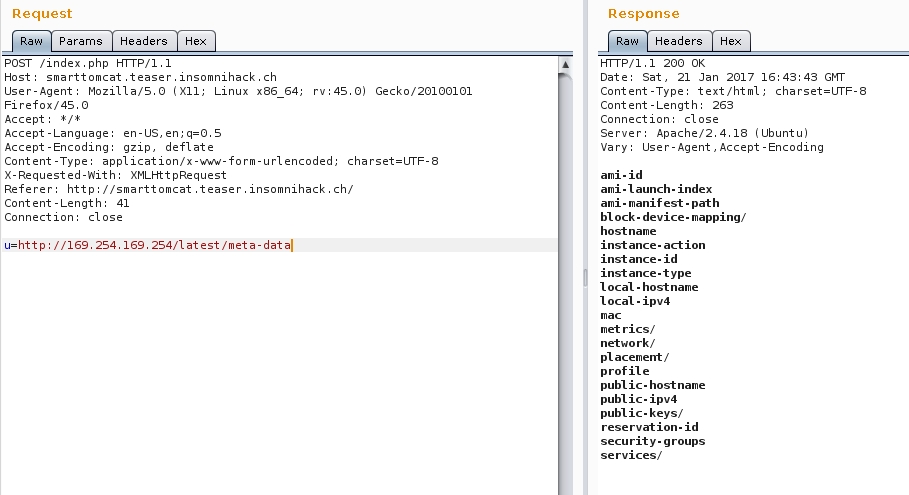Click ami-manifest-path in the response body
The width and height of the screenshot is (909, 495).
coord(660,203)
